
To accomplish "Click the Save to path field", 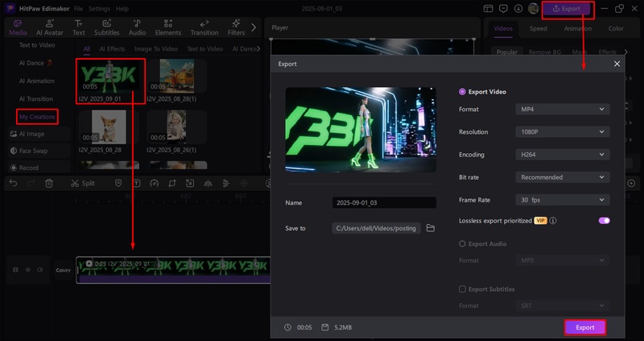I will (376, 228).
